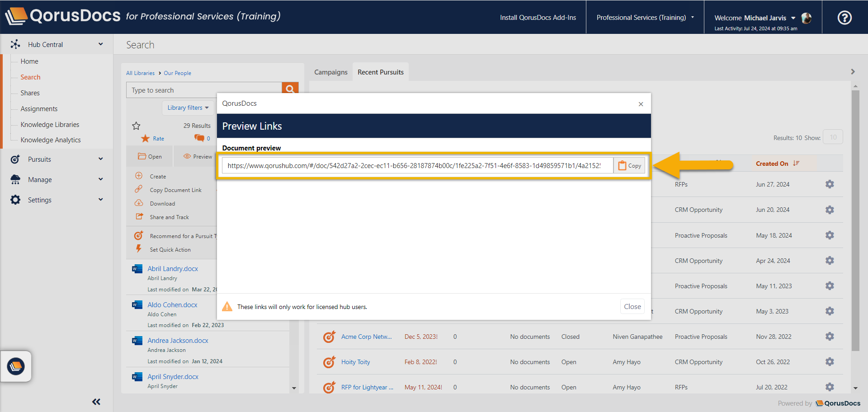Image resolution: width=868 pixels, height=412 pixels.
Task: Expand the Hub Central section
Action: click(x=100, y=44)
